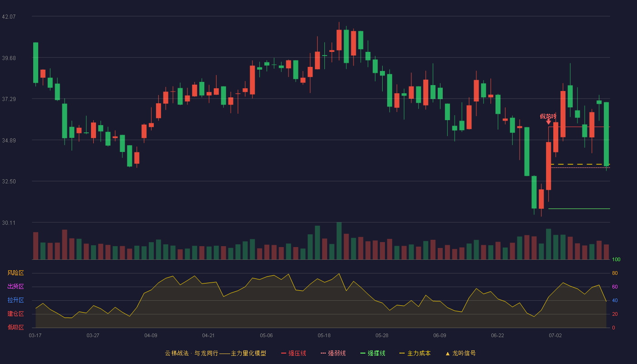
Task: Click the 42.07 price axis label
Action: [9, 16]
